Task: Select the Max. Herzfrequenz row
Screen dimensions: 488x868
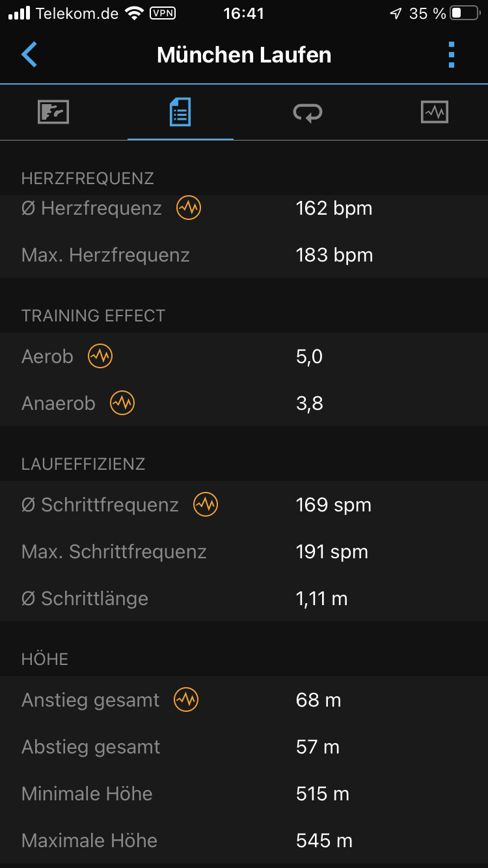Action: click(x=244, y=255)
